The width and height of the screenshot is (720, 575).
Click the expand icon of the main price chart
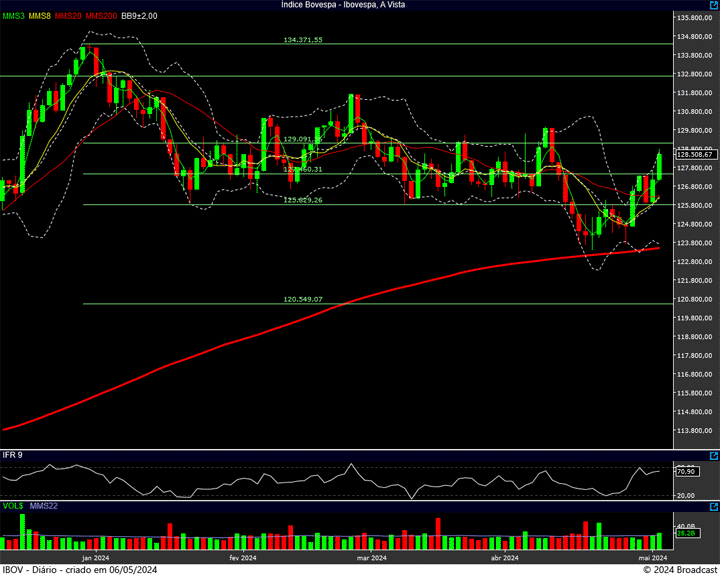pos(713,6)
